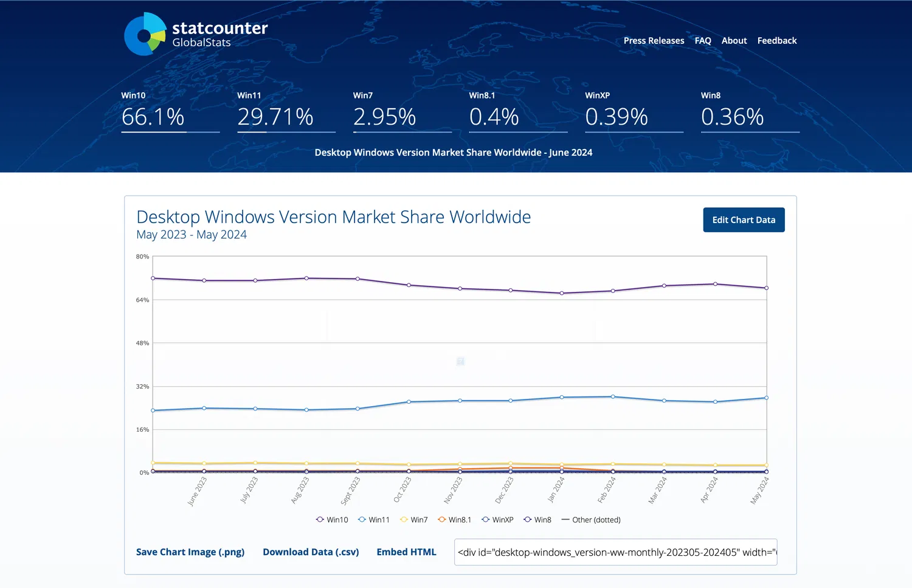This screenshot has width=912, height=588.
Task: Hide the Win7 series via legend
Action: (414, 520)
